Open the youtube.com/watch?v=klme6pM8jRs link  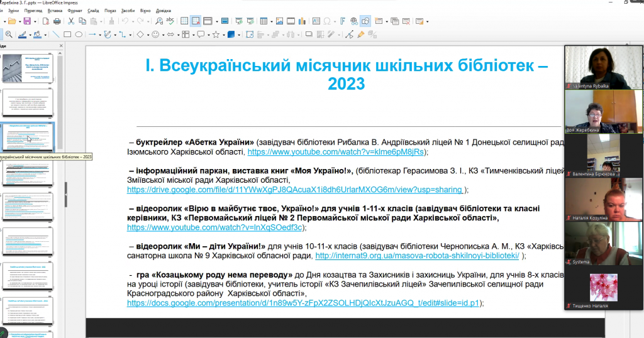pos(336,152)
